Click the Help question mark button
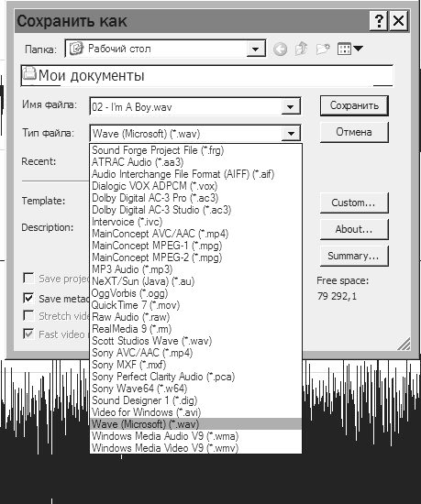Screen dimensions: 421x504 (379, 21)
